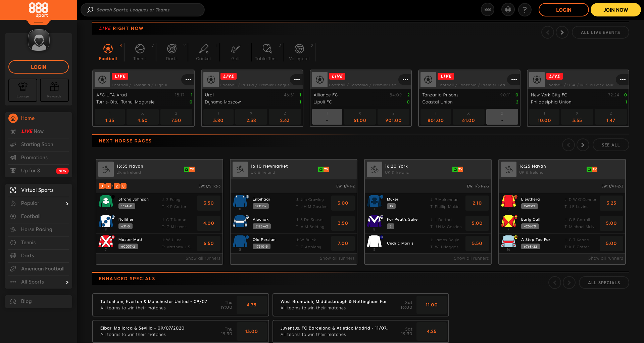
Task: Select draw odds 2.38 on Ural match
Action: tap(251, 117)
